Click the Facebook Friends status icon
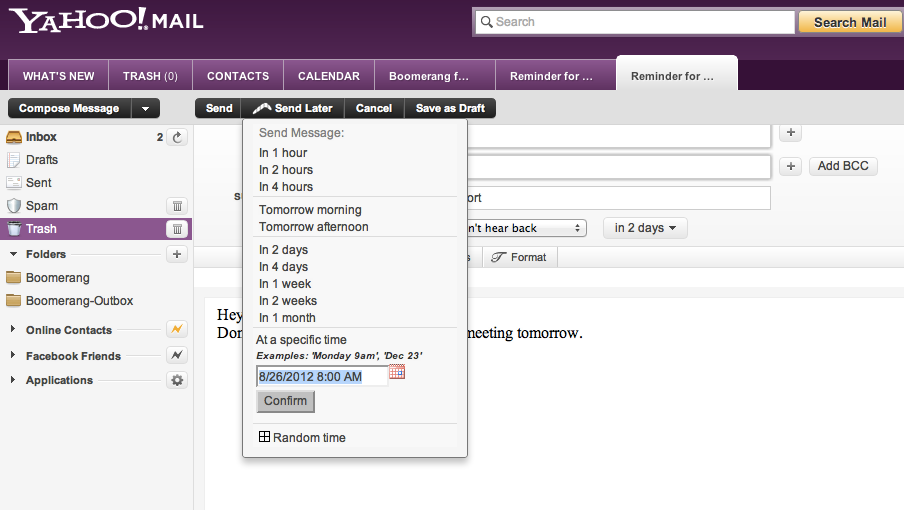Image resolution: width=904 pixels, height=510 pixels. (x=177, y=355)
